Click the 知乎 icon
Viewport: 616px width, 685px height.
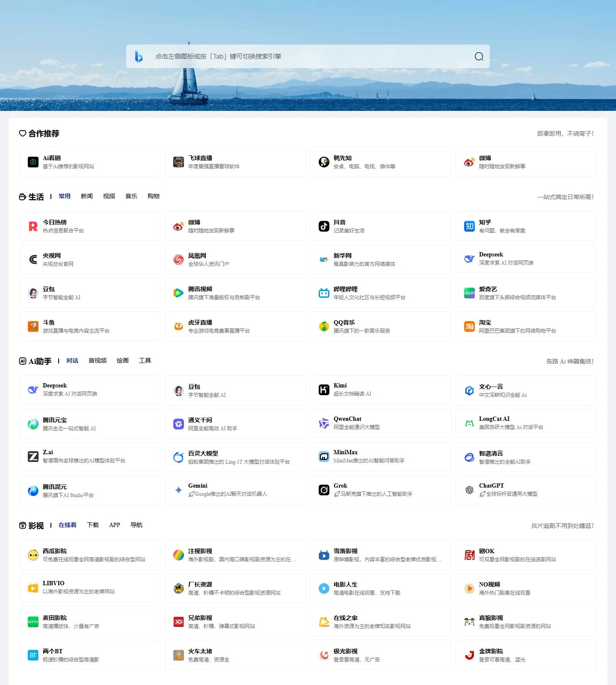[469, 226]
